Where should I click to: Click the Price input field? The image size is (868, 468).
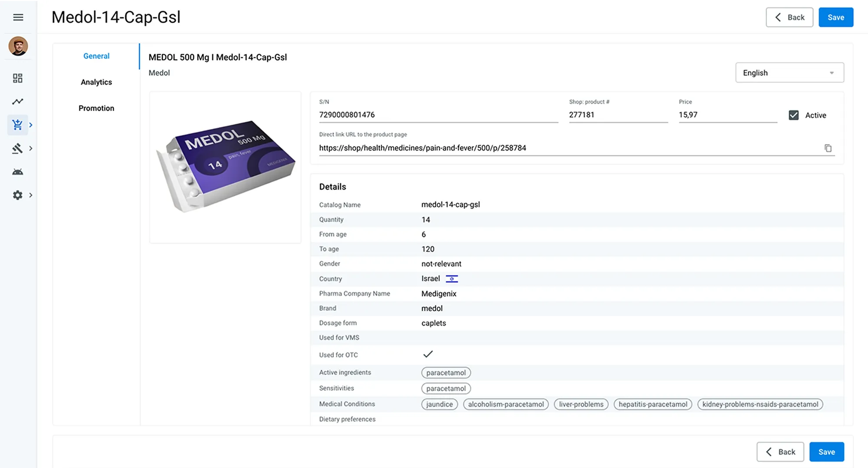pos(728,115)
